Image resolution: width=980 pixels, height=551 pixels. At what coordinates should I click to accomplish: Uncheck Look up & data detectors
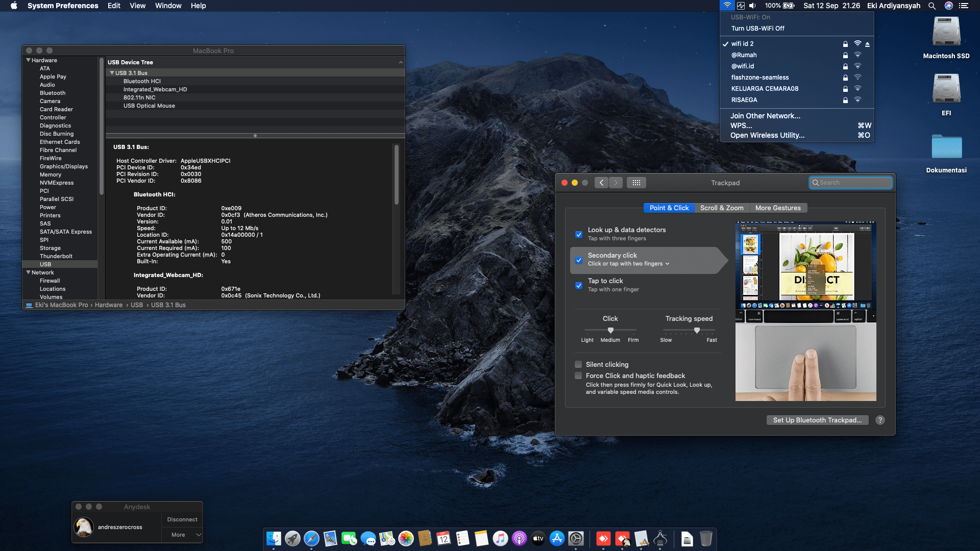click(579, 235)
